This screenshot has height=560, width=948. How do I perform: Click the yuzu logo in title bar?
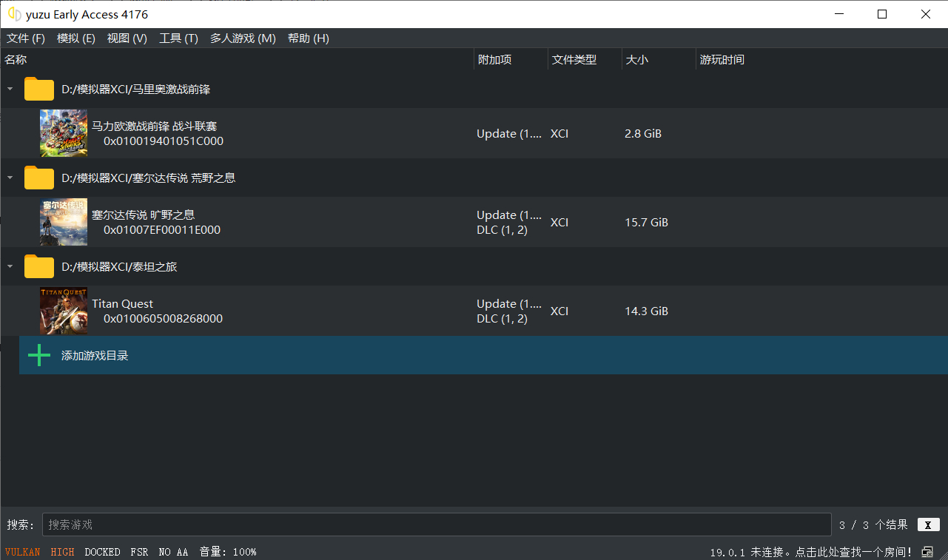14,14
